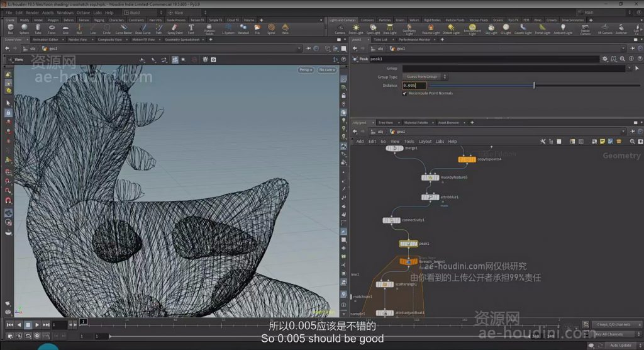The image size is (644, 350).
Task: Add a new pane tab in network pane
Action: [472, 123]
